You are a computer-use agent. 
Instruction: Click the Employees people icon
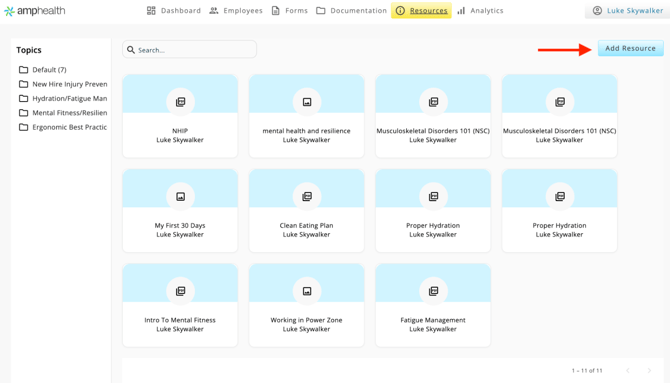tap(214, 11)
